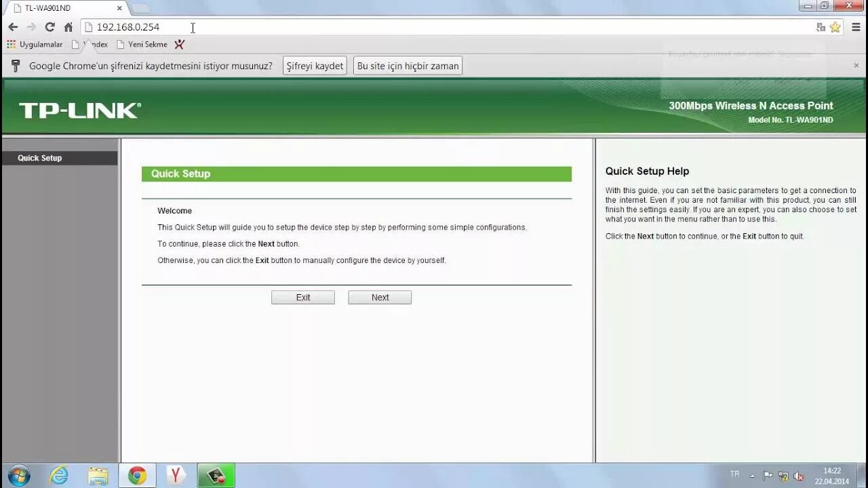Go to the browser Home page
This screenshot has width=868, height=488.
pyautogui.click(x=68, y=27)
